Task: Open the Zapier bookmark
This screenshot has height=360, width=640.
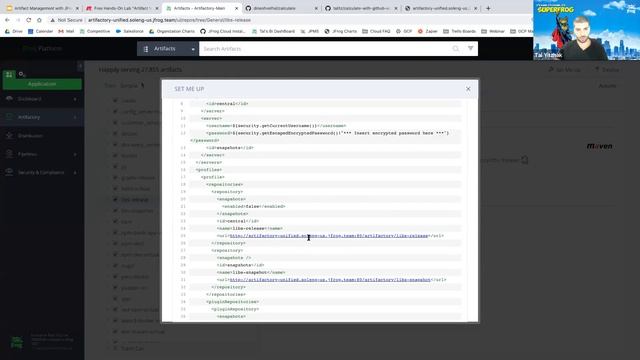Action: click(427, 31)
